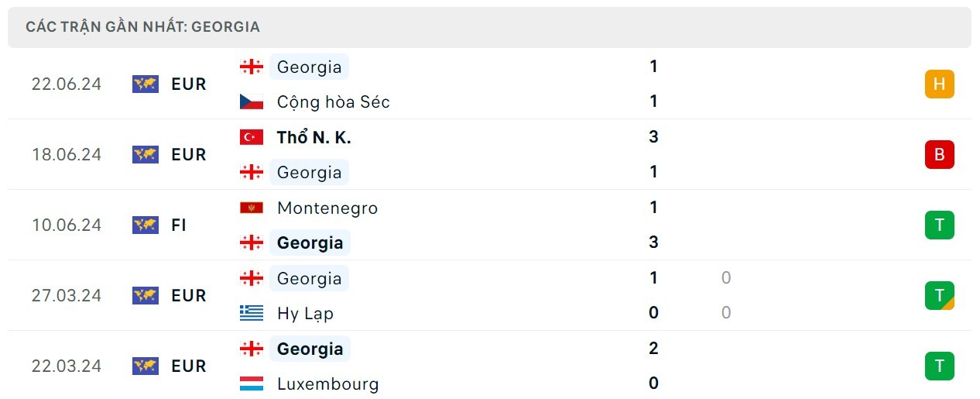Viewport: 980px width, 399px height.
Task: Click the Luxembourg flag icon
Action: click(x=252, y=384)
